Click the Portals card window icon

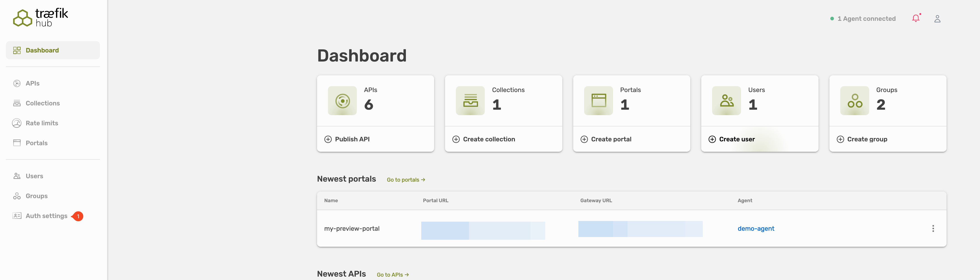[x=598, y=101]
